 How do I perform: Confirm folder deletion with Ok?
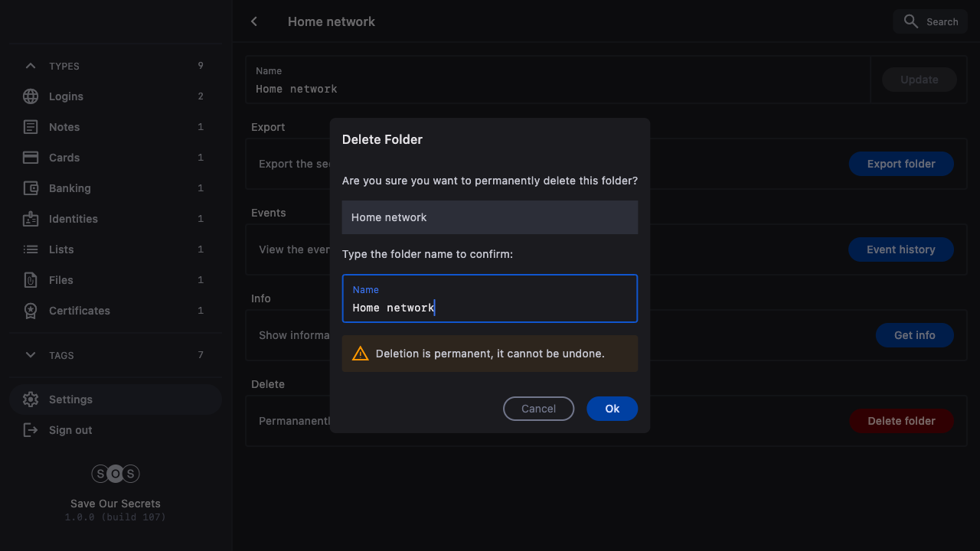tap(612, 409)
